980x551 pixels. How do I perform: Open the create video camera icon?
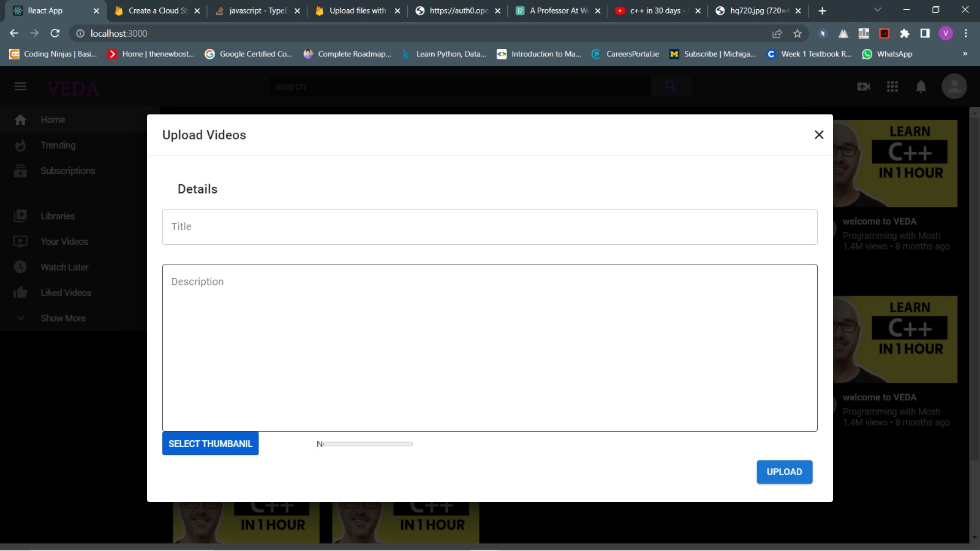pyautogui.click(x=863, y=86)
